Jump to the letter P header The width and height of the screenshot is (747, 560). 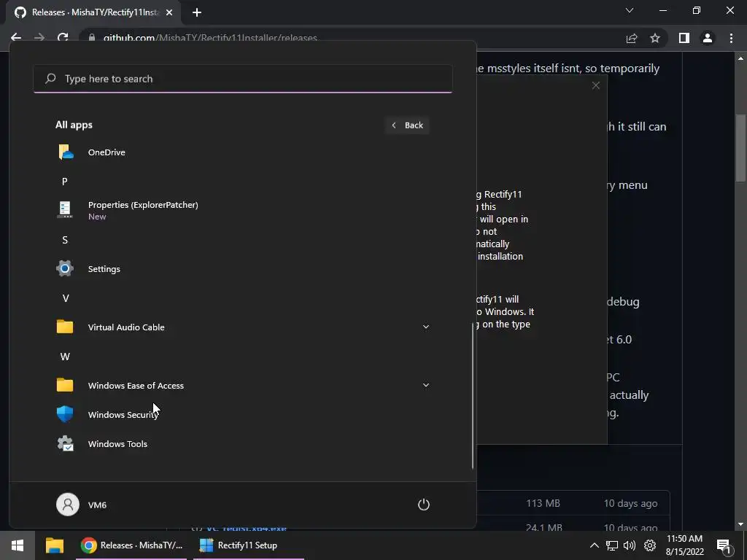pyautogui.click(x=65, y=182)
